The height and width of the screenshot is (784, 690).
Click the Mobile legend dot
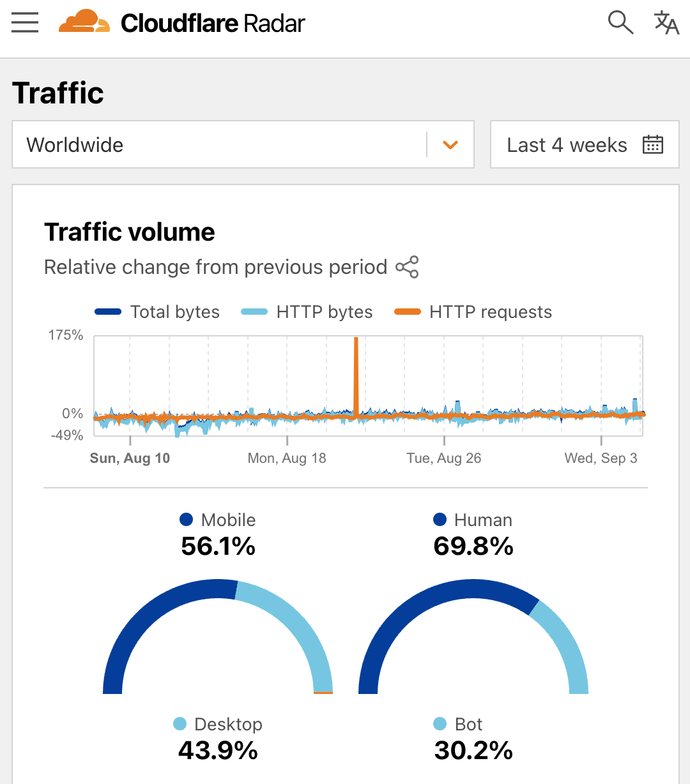coord(187,520)
